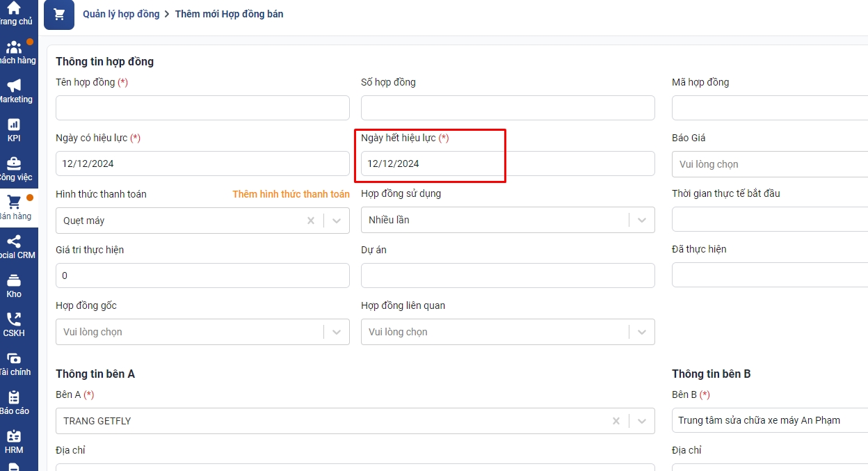
Task: Clear the Quẹt máy payment selection
Action: (x=311, y=221)
